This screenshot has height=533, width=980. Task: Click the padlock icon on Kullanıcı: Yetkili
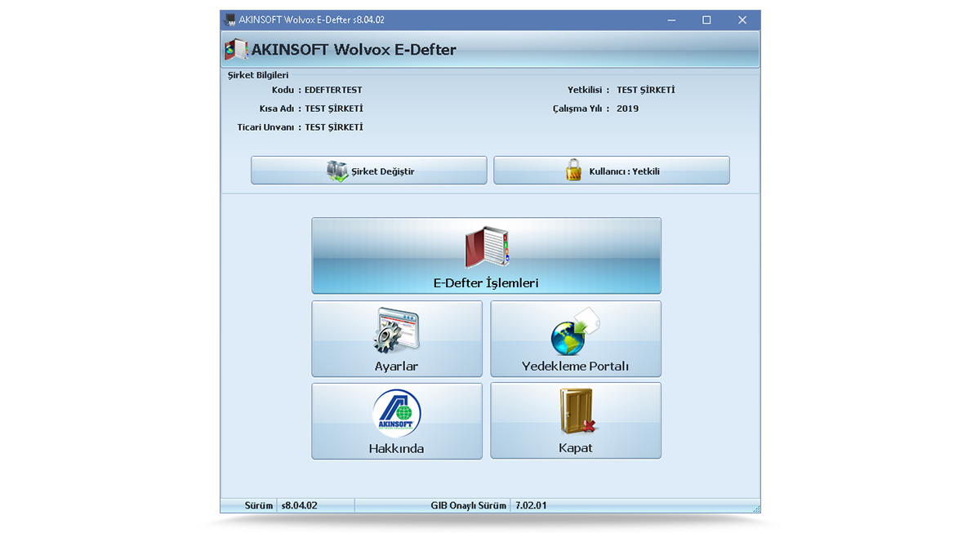pos(572,170)
